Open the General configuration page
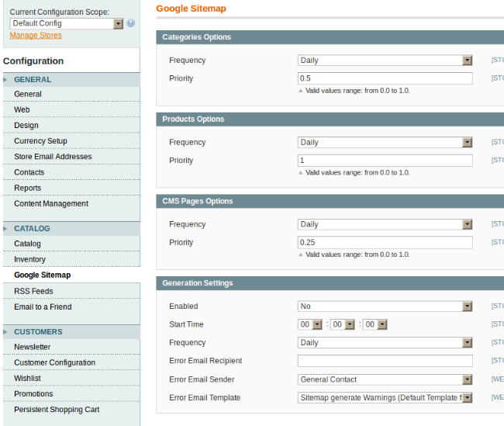Viewport: 504px width, 426px height. point(71,94)
